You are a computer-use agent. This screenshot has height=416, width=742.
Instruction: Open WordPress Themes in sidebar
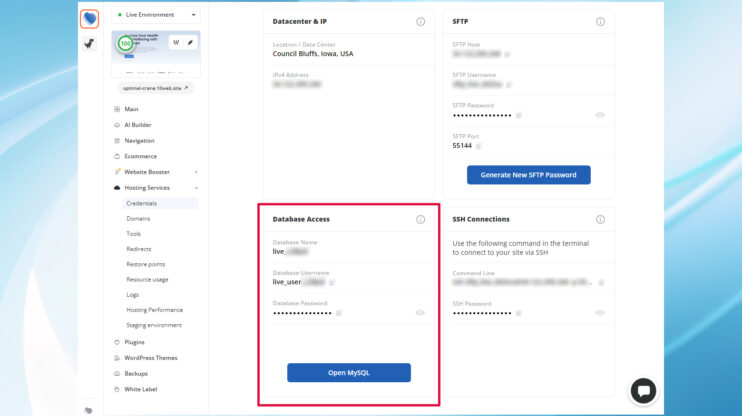point(150,358)
